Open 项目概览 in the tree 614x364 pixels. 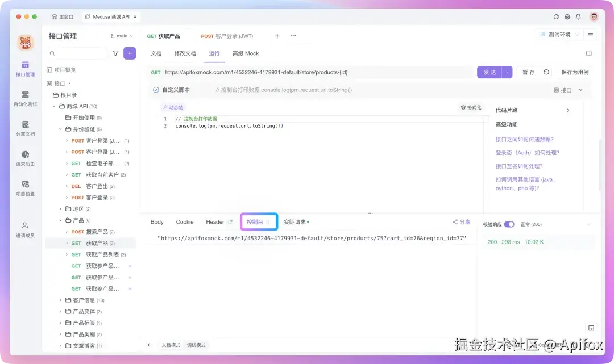[61, 70]
